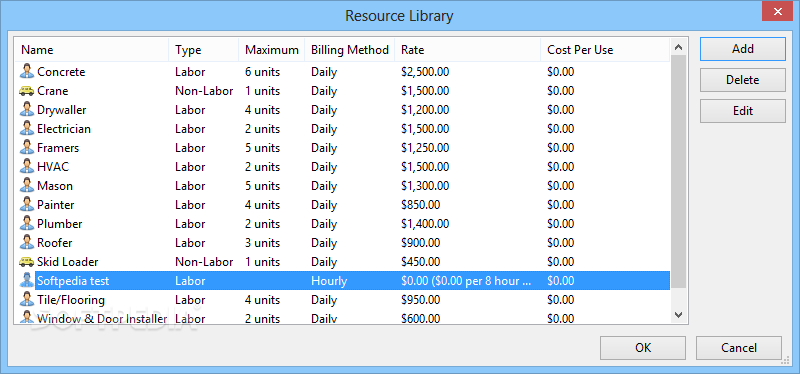Click the Plumber worker icon

pos(27,223)
